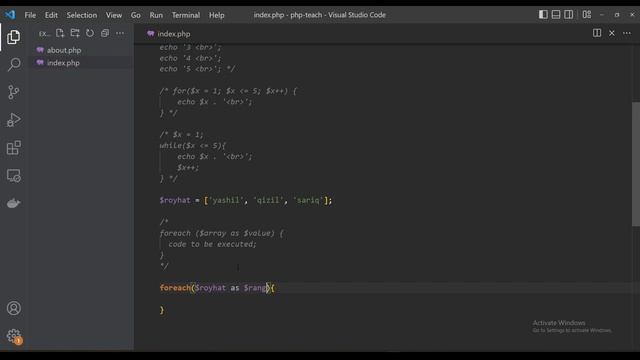Toggle the primary side bar layout
The image size is (640, 360).
[x=543, y=15]
